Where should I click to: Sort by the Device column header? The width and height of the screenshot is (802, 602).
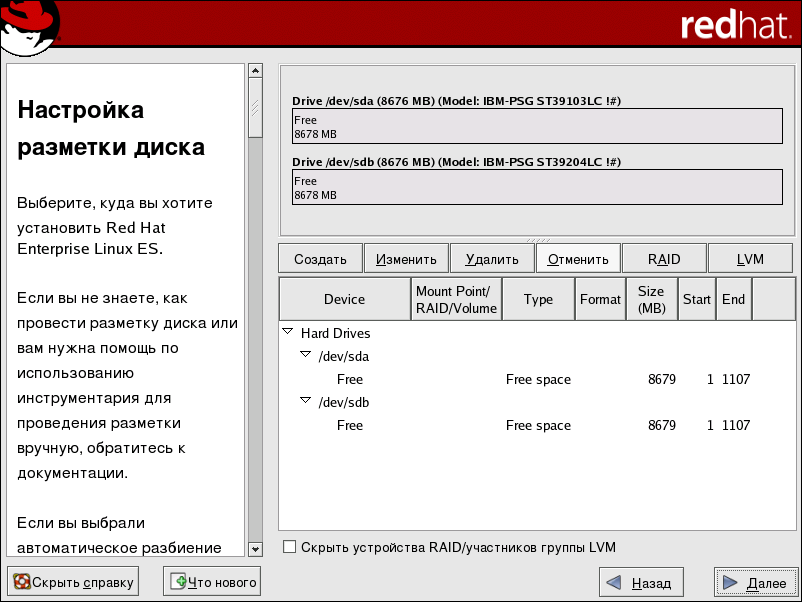pos(345,299)
